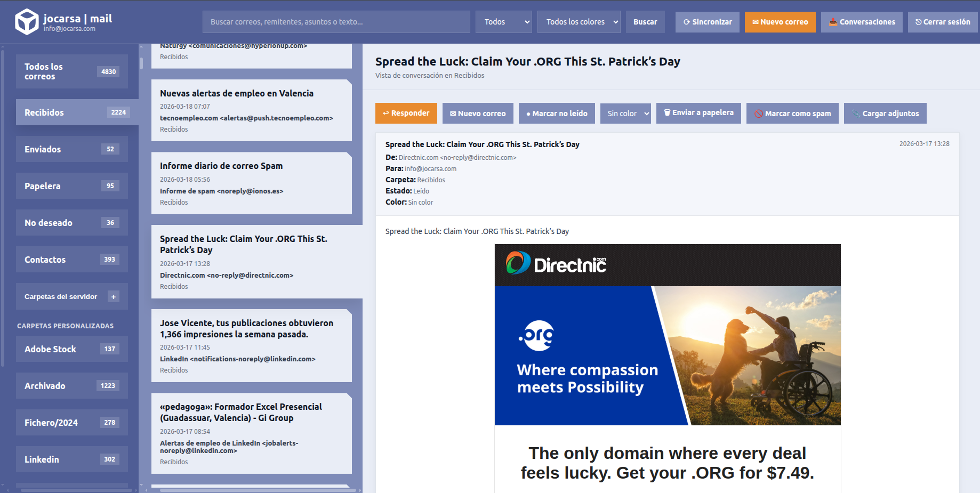Open Nuevas alertas de empleo en Valencia email
The height and width of the screenshot is (493, 980).
click(x=251, y=110)
